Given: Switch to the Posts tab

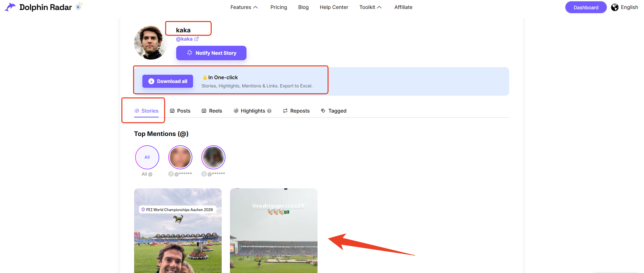Looking at the screenshot, I should tap(180, 111).
